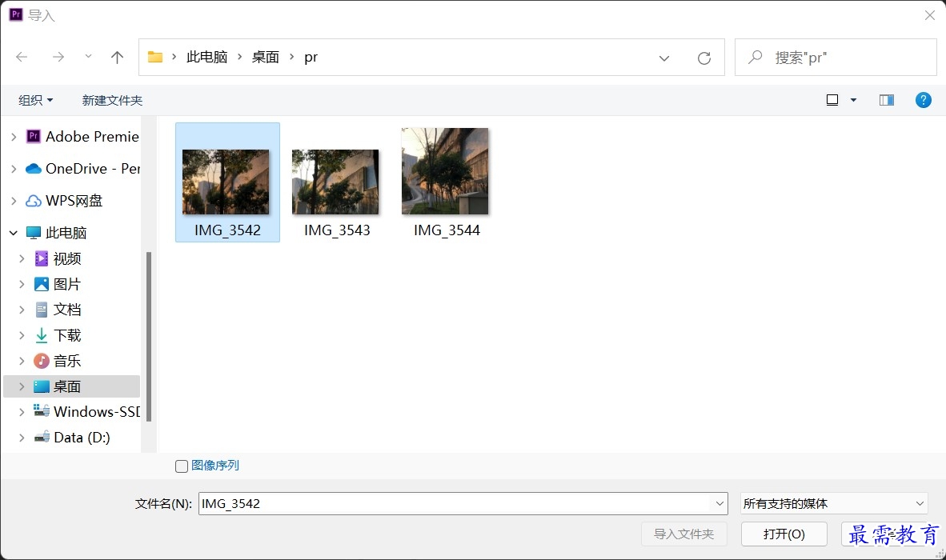Open the 音乐 folder in sidebar
946x560 pixels.
click(58, 361)
